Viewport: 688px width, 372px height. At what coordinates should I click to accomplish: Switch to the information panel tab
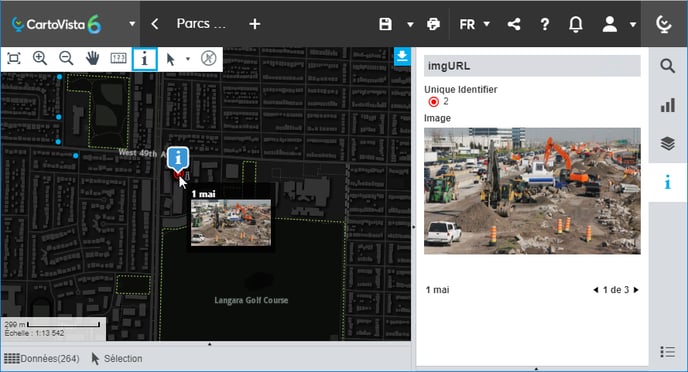tap(667, 182)
